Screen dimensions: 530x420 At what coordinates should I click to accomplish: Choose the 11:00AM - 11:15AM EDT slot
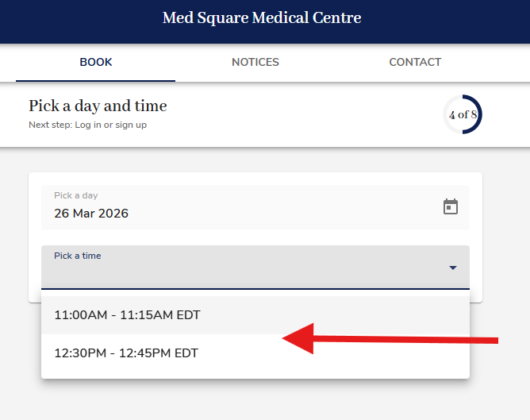click(127, 315)
